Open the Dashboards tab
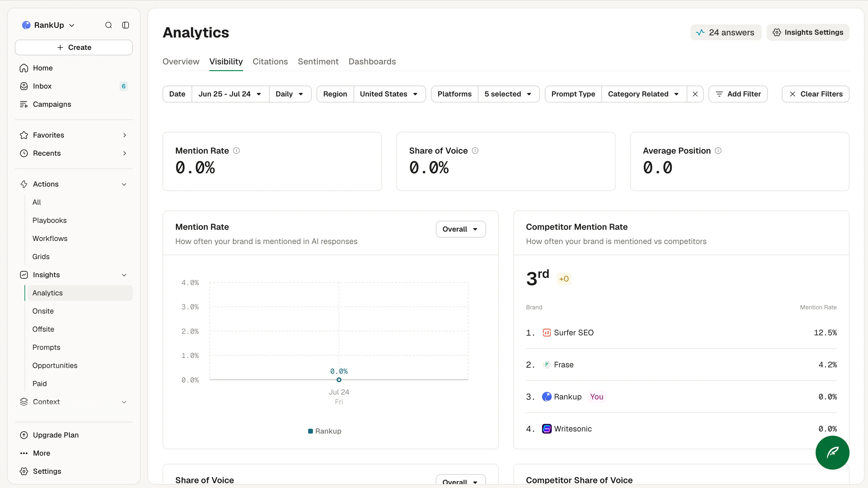868x488 pixels. tap(372, 62)
